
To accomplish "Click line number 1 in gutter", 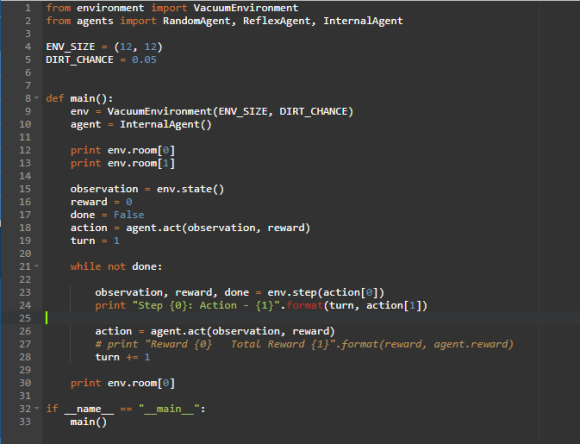I will pyautogui.click(x=28, y=8).
